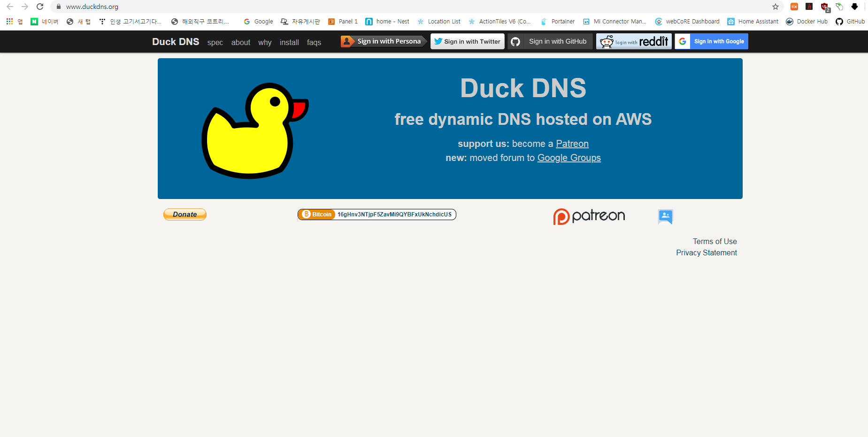Open the Home Assistant bookmark
The image size is (868, 437).
753,22
